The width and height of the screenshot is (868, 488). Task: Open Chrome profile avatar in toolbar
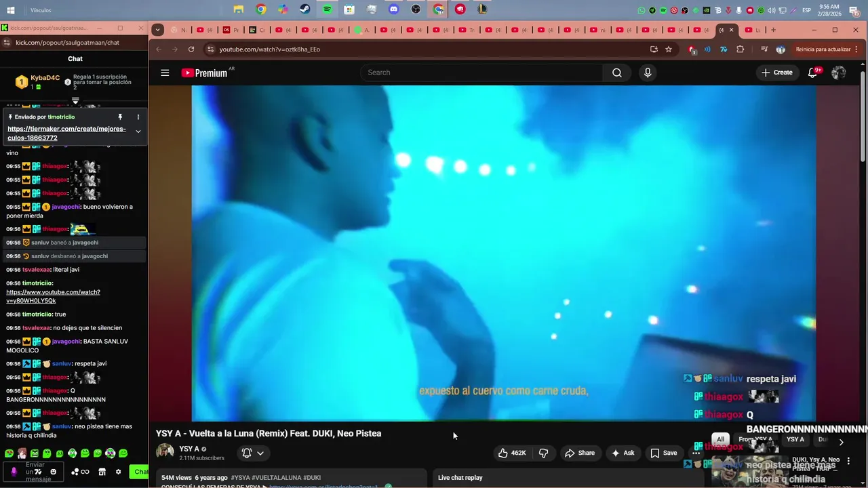781,49
